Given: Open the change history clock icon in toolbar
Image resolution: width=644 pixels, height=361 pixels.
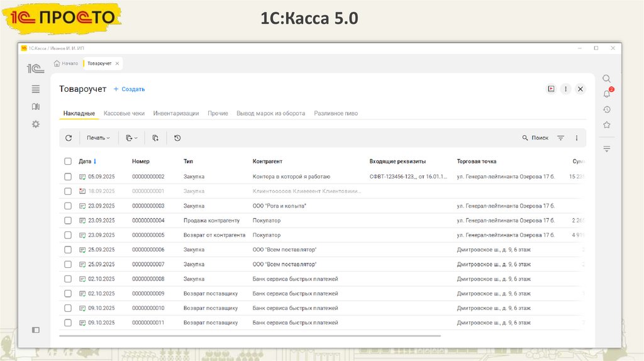Looking at the screenshot, I should (x=177, y=138).
